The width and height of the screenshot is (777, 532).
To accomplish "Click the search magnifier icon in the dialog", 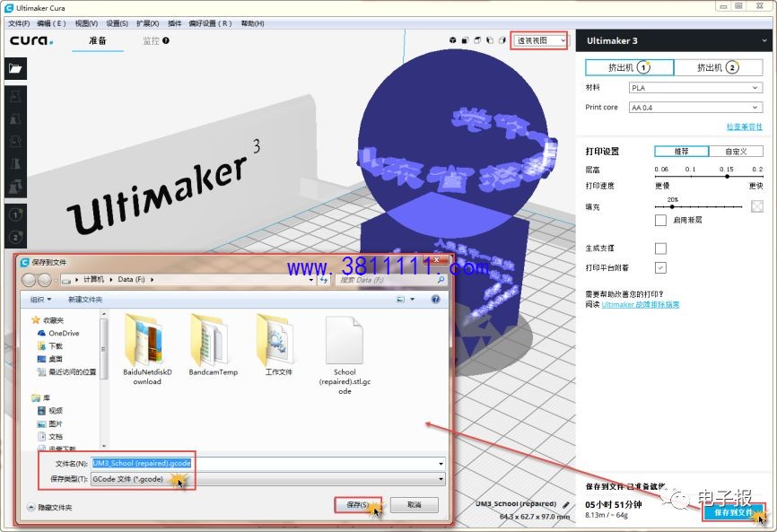I will 441,280.
